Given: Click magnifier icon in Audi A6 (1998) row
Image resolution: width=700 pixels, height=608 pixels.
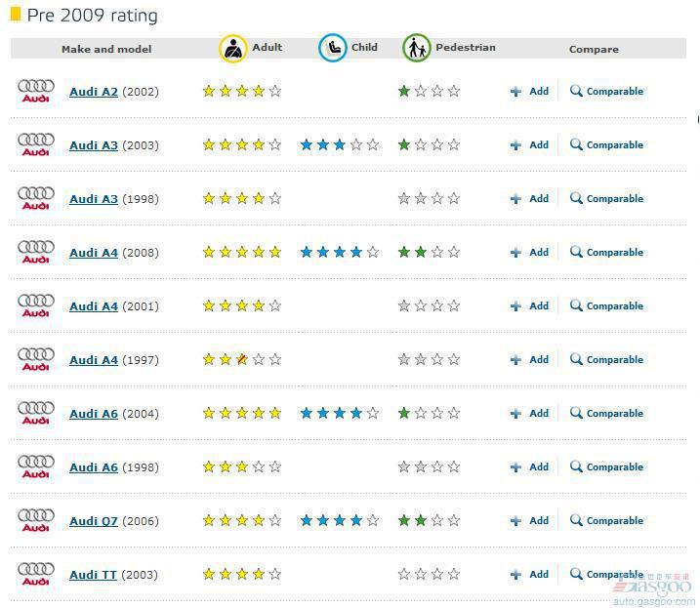Looking at the screenshot, I should (576, 466).
